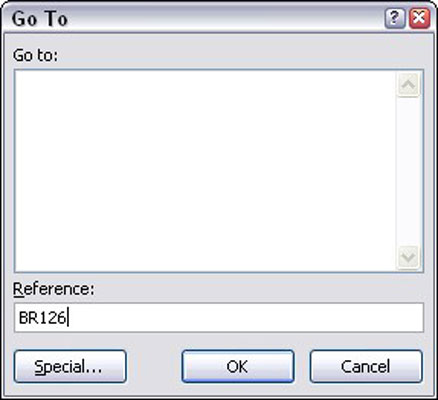Click the up arrow of the list scrollbar
The image size is (438, 400).
409,85
